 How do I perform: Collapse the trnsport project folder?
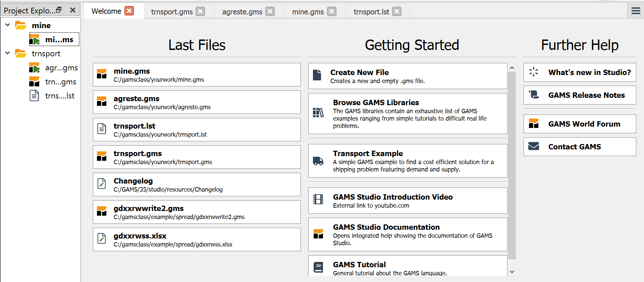click(8, 53)
